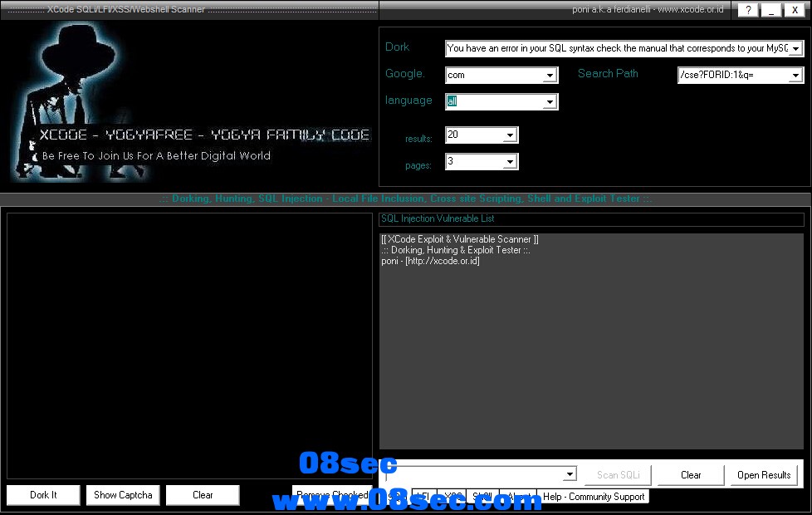Click the XCode hacker logo banner
This screenshot has height=515, width=812.
tap(189, 103)
